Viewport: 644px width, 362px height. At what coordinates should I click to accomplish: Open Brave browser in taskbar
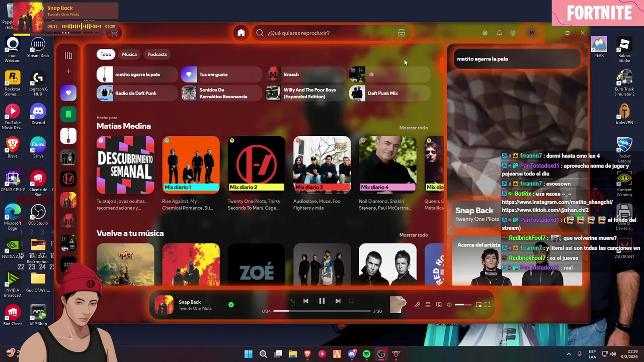[307, 354]
